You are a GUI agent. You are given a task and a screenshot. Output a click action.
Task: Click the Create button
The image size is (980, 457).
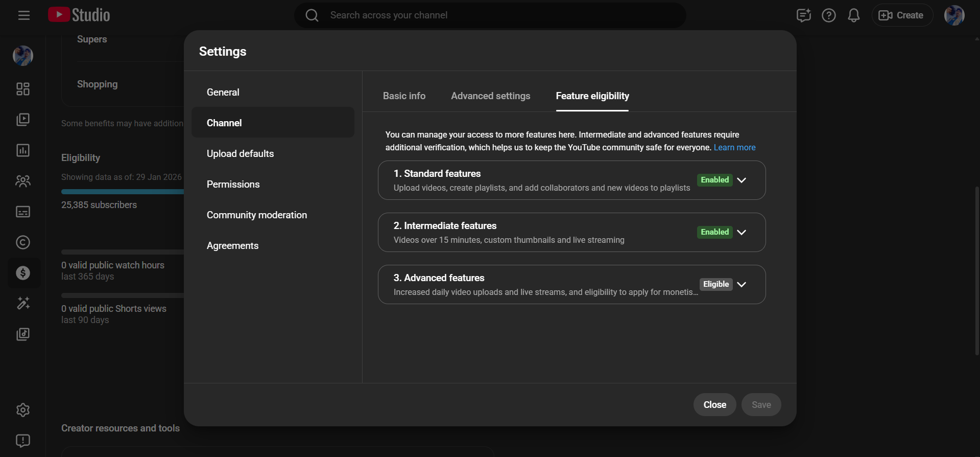pos(902,15)
